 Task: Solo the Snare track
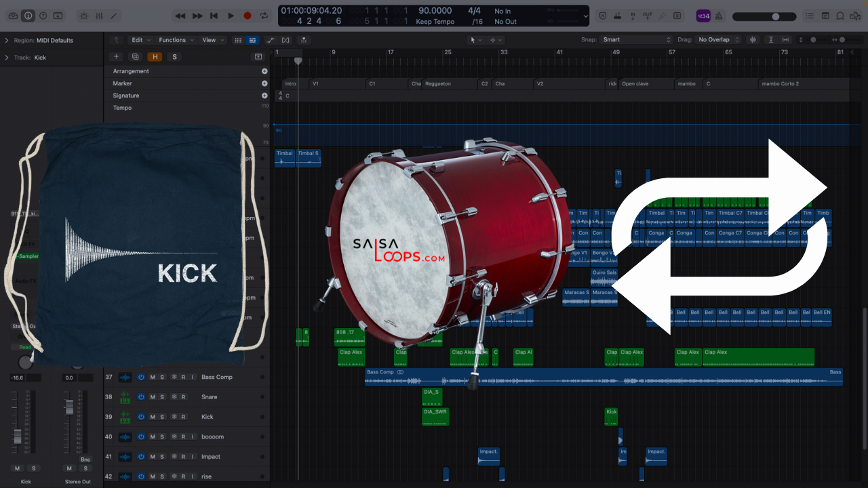tap(162, 396)
